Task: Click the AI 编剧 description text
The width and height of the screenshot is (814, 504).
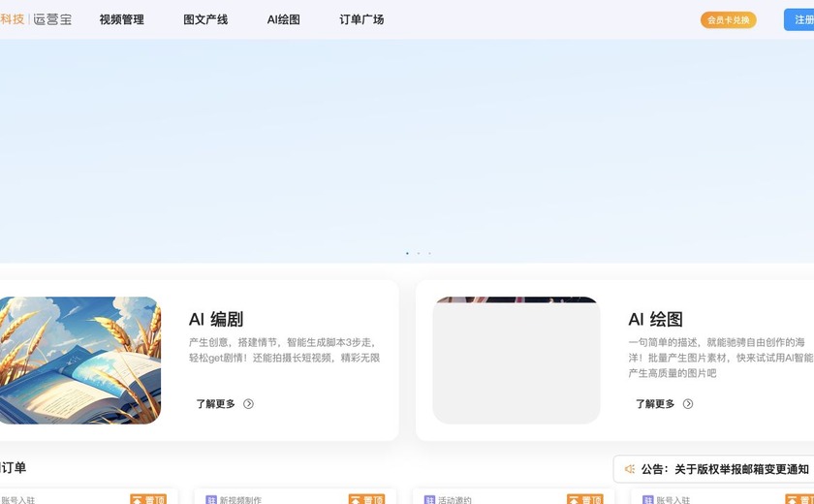Action: (285, 350)
